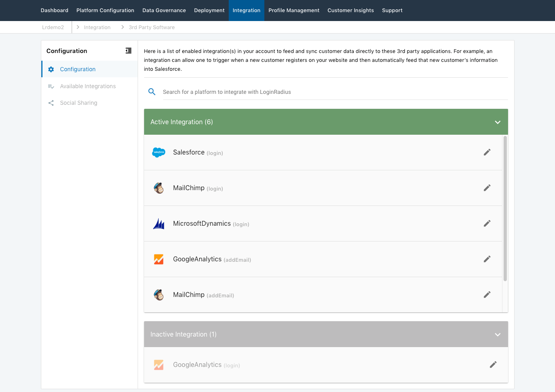Click the 3rd Party Software breadcrumb
Viewport: 555px width, 392px height.
coord(152,28)
